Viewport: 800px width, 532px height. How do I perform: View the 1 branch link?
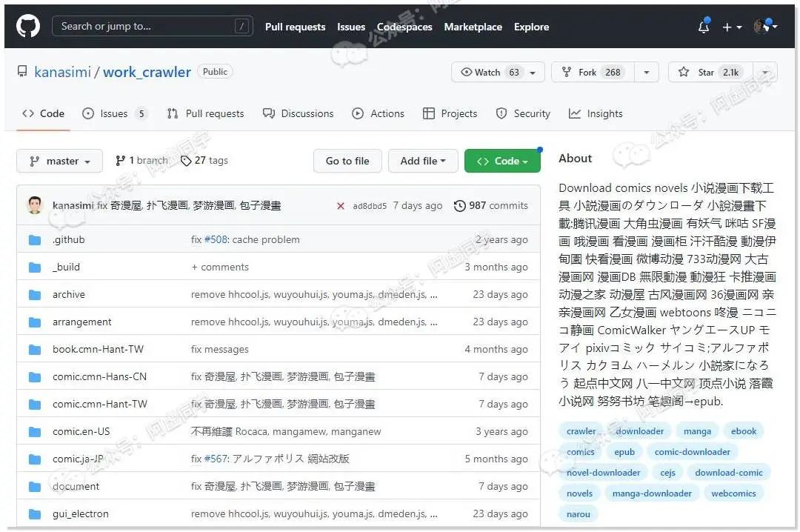point(141,160)
